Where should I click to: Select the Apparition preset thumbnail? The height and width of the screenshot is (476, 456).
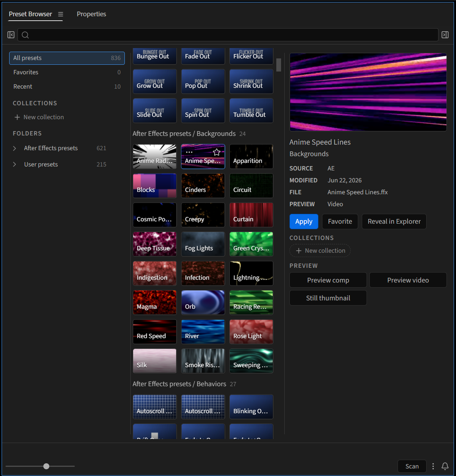(x=251, y=157)
